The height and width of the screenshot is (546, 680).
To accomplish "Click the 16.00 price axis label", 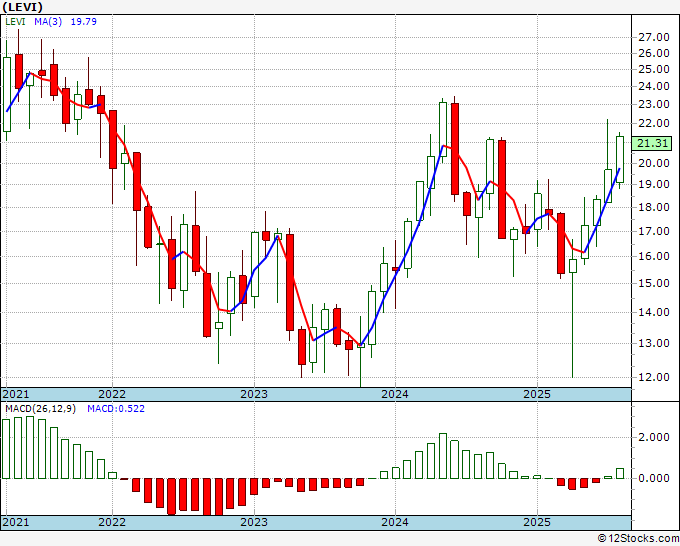I will (x=654, y=256).
